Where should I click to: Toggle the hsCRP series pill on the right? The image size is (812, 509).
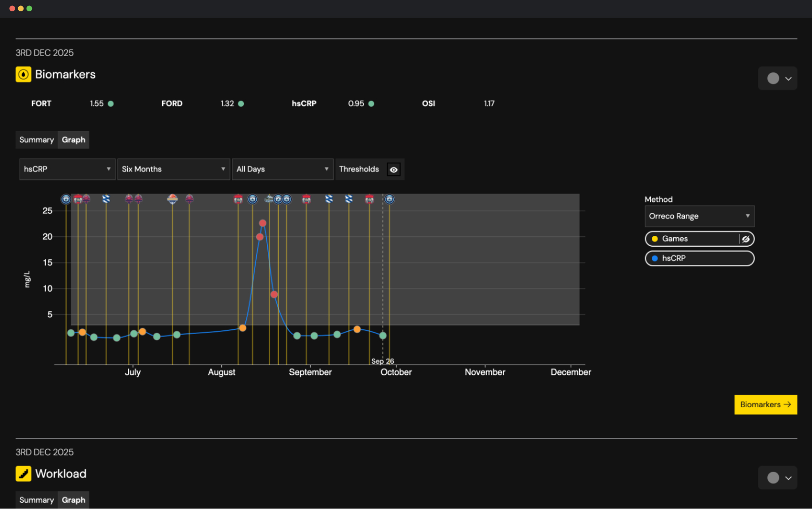(x=699, y=258)
